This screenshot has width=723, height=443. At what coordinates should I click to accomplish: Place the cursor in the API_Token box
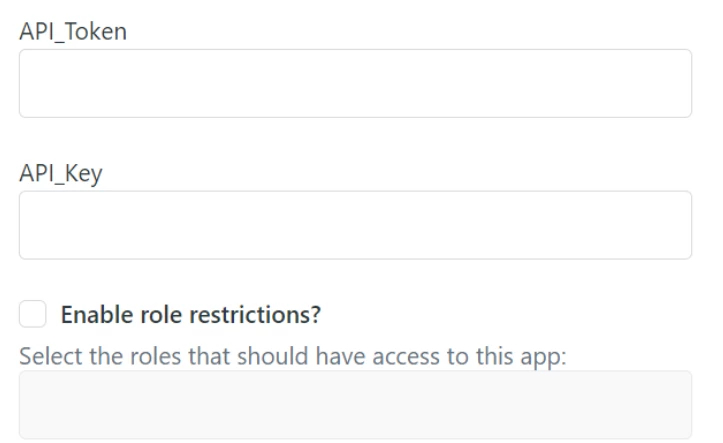click(x=355, y=83)
